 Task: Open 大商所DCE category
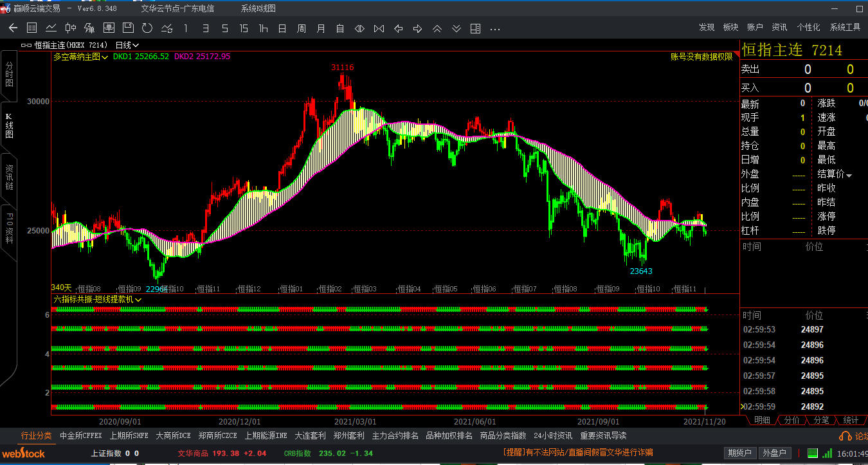(173, 435)
